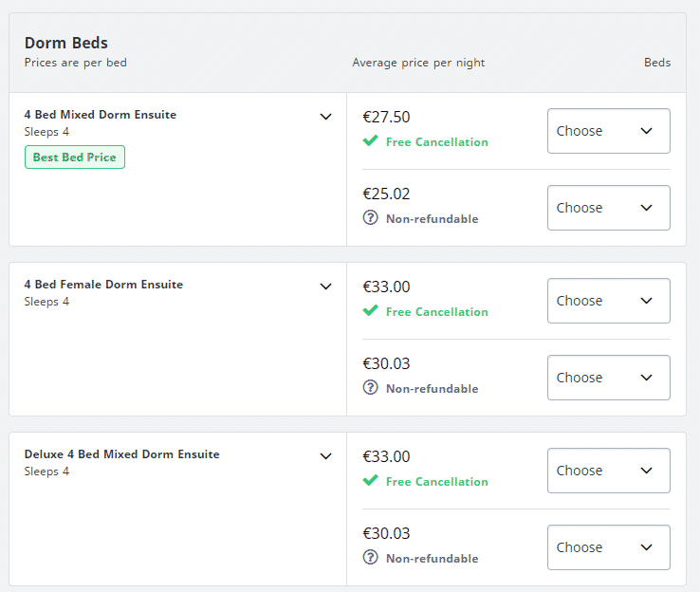Click the green checkmark for Female Dorm €33.00 rate
The width and height of the screenshot is (700, 592).
(x=370, y=310)
